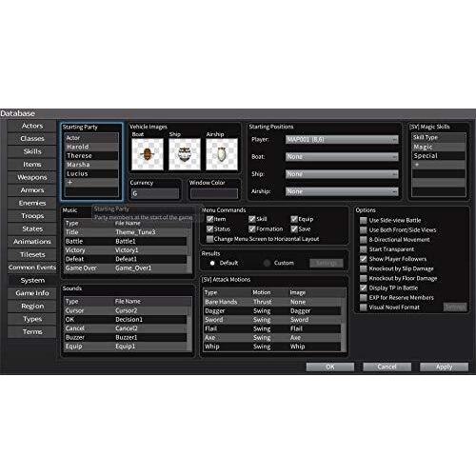Open the Armors tab
This screenshot has height=476, width=476.
(x=32, y=190)
